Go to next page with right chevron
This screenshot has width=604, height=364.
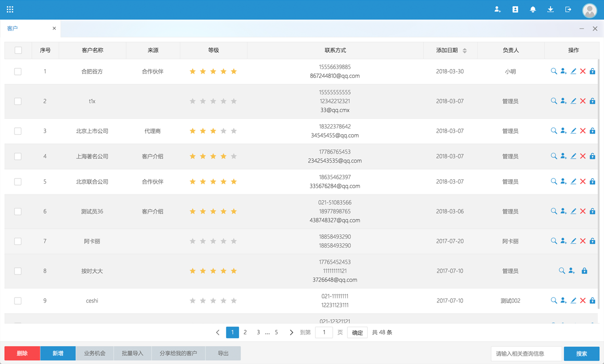pyautogui.click(x=291, y=332)
